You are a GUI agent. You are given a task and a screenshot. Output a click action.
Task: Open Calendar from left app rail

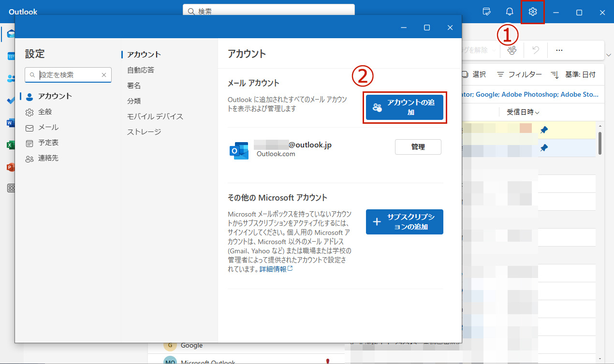[11, 56]
